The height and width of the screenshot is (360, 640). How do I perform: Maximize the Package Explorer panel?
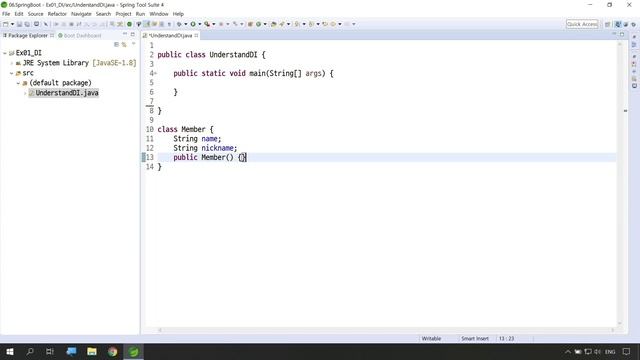pyautogui.click(x=133, y=34)
